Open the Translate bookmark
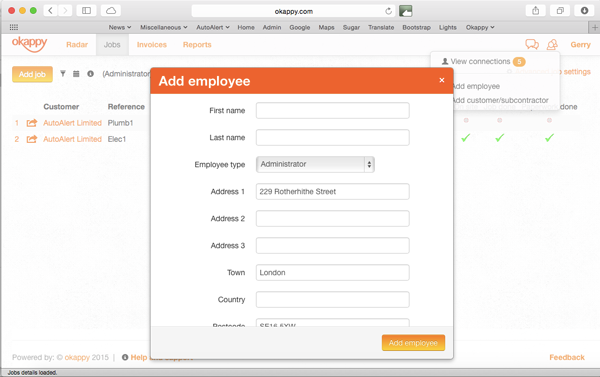 tap(381, 27)
